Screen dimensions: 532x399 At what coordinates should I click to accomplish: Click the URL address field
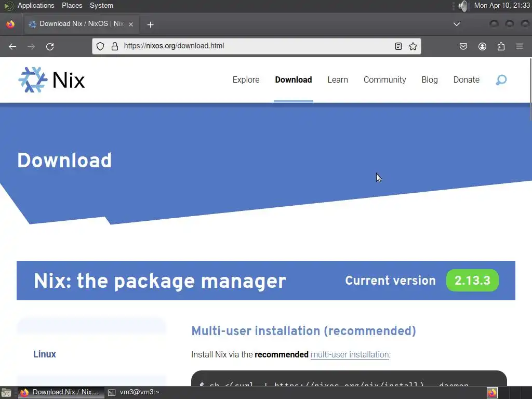pyautogui.click(x=256, y=46)
